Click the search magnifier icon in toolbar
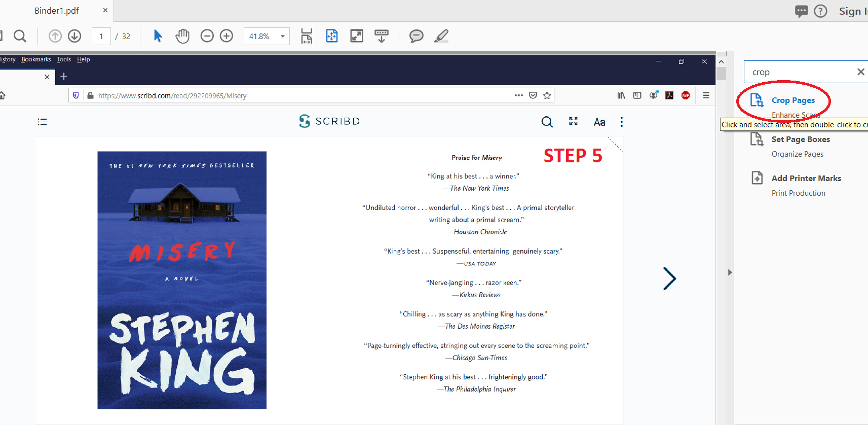The image size is (868, 425). coord(20,36)
